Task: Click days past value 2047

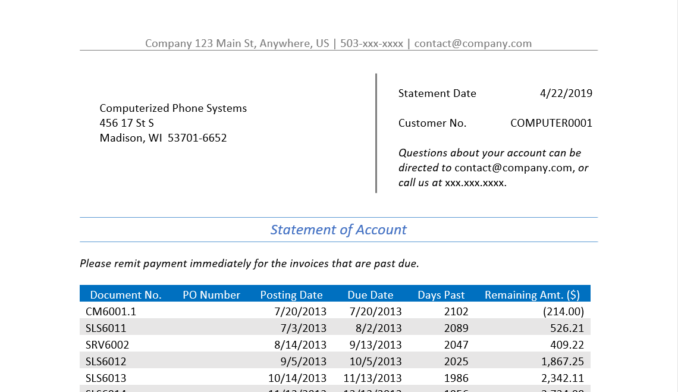Action: coord(456,345)
